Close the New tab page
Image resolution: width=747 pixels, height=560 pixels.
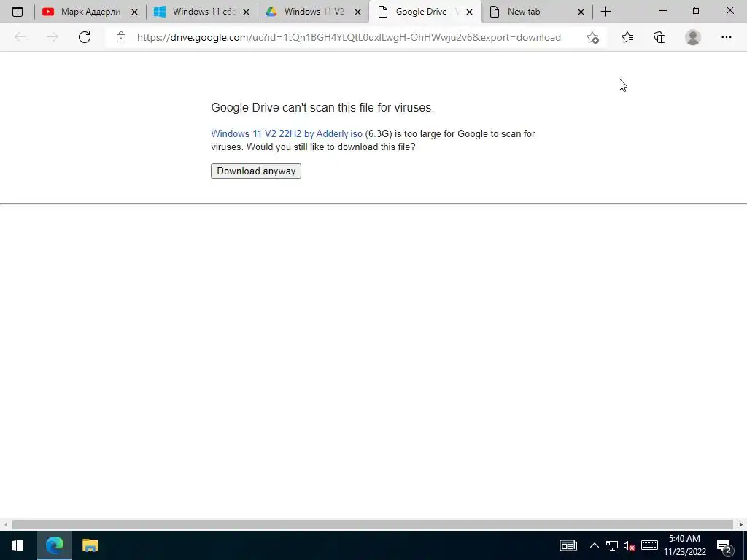coord(581,12)
